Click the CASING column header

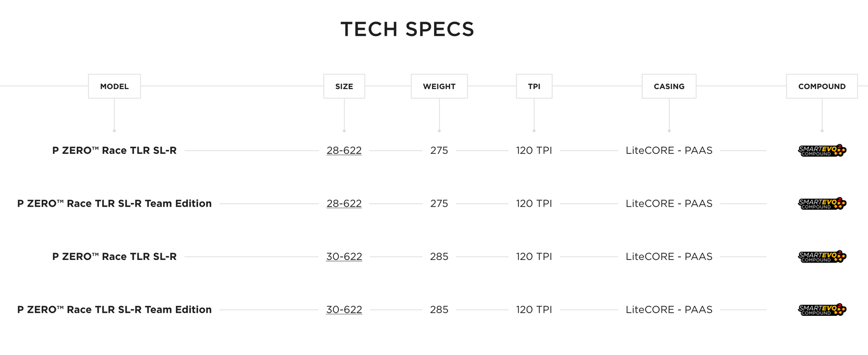click(x=669, y=86)
